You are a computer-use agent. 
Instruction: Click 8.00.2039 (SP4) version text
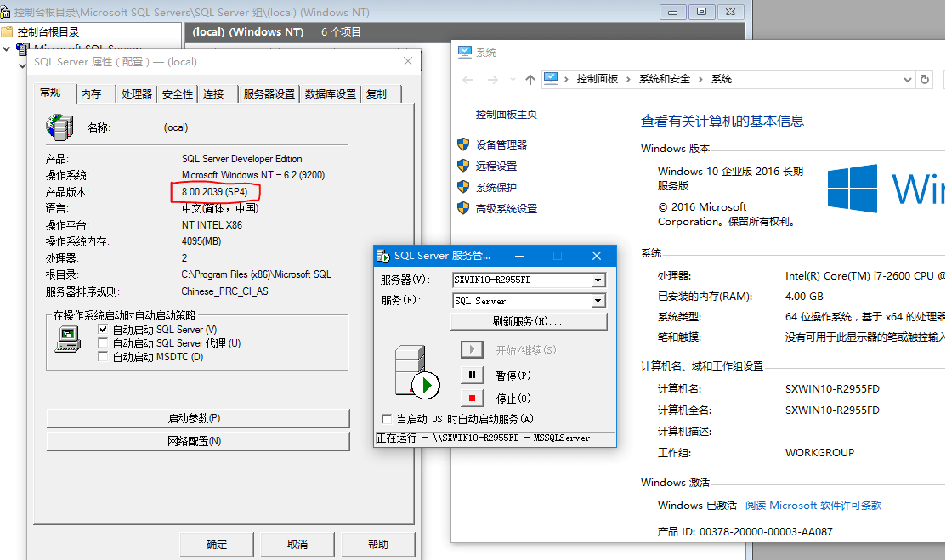[x=215, y=192]
